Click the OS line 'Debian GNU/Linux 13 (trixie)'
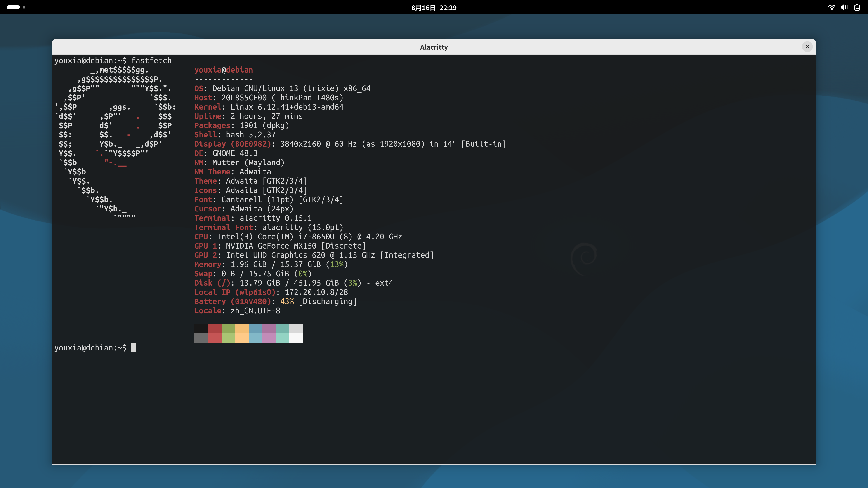This screenshot has width=868, height=488. click(282, 88)
